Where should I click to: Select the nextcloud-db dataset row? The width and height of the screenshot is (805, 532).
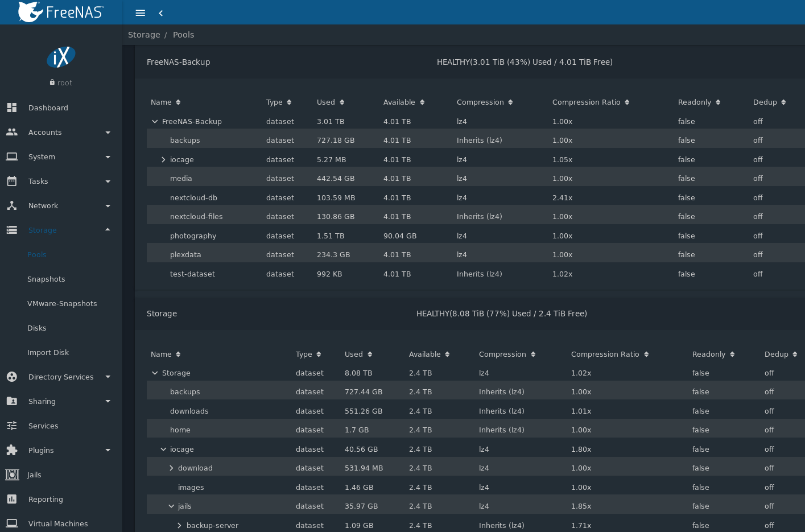[476, 197]
